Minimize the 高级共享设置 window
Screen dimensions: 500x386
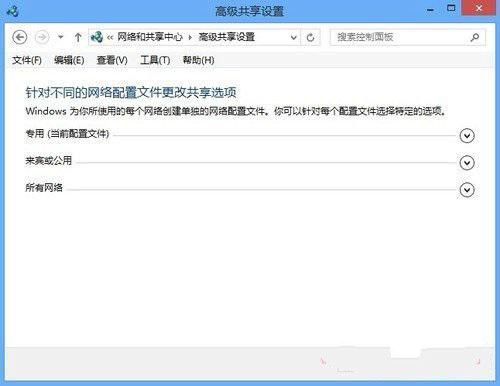pyautogui.click(x=430, y=10)
